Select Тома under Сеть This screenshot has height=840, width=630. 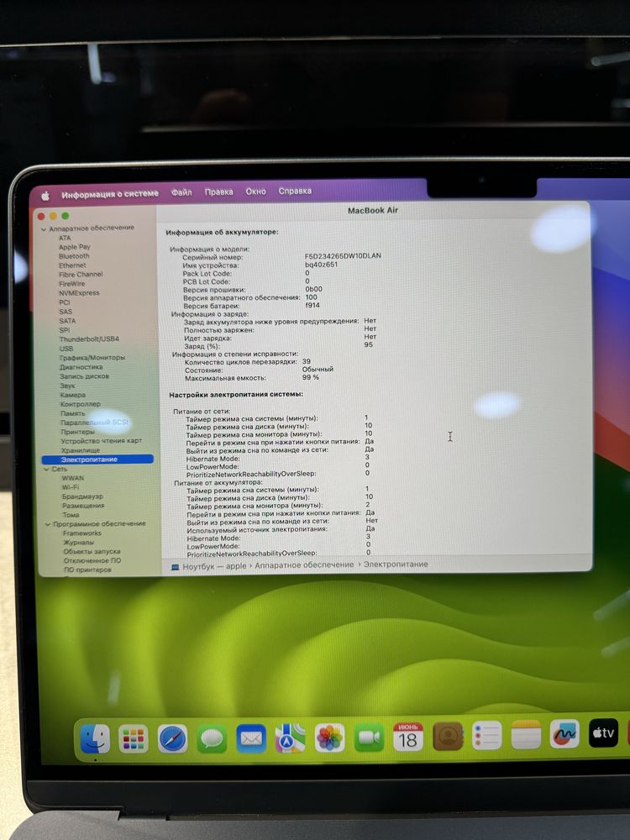[71, 515]
